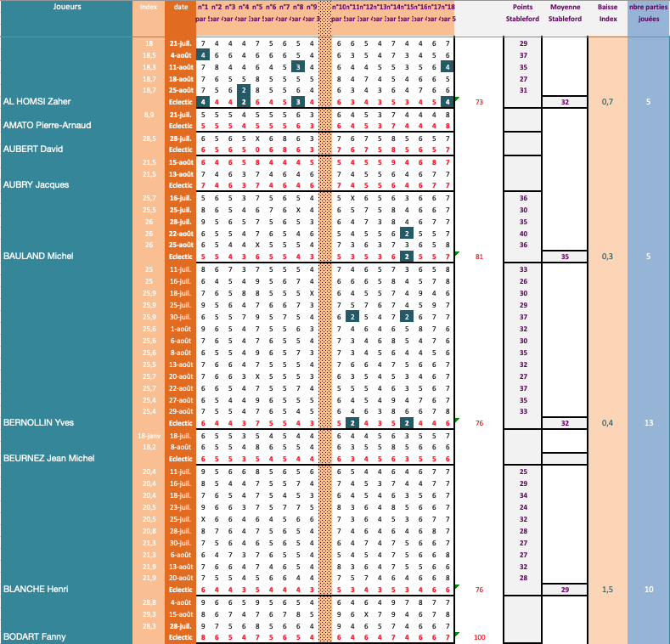670x644 pixels.
Task: Click eclectic total 100 for BODART
Action: [x=479, y=637]
